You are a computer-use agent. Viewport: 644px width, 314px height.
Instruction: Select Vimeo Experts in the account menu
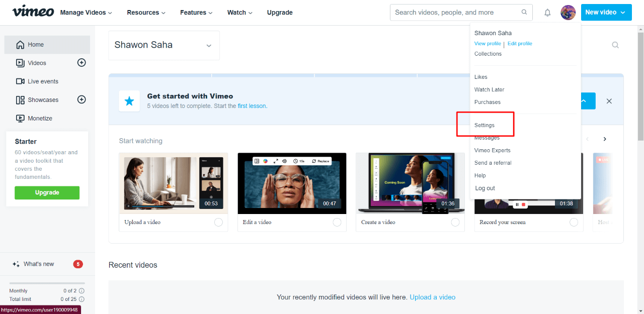click(x=493, y=150)
